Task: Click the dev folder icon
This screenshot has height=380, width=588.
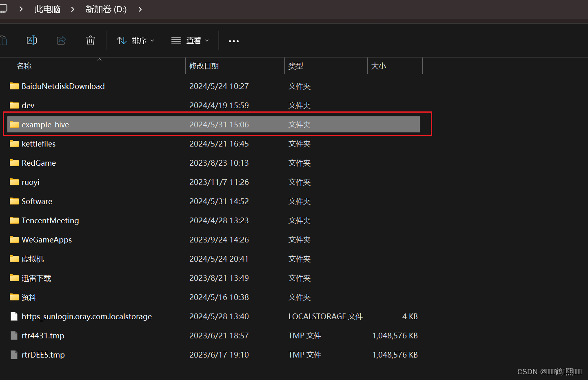Action: point(14,105)
